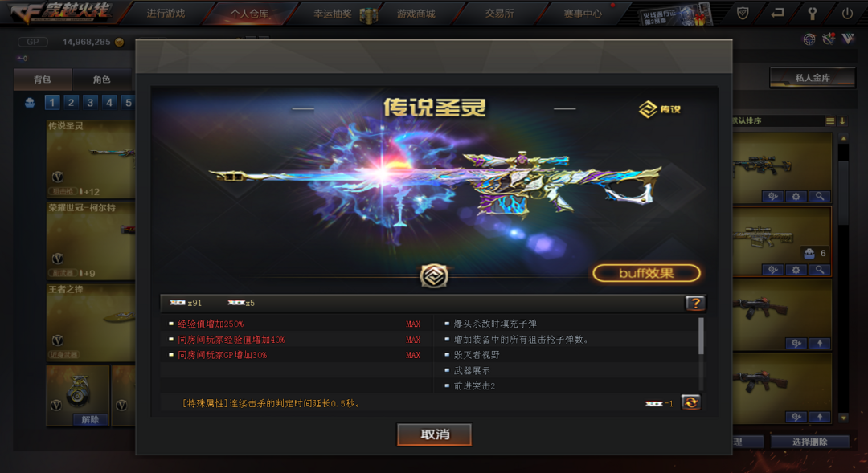Click gear icon on first weapon card
868x473 pixels.
(796, 196)
